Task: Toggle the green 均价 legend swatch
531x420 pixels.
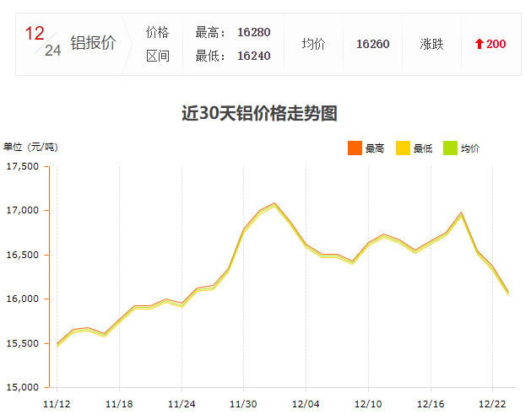Action: tap(450, 148)
